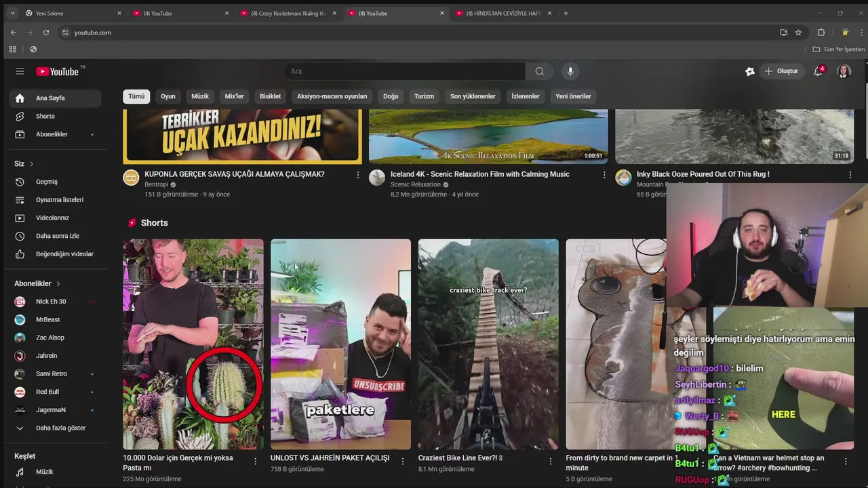Expand Daha fazla göster subscriptions

[x=55, y=428]
